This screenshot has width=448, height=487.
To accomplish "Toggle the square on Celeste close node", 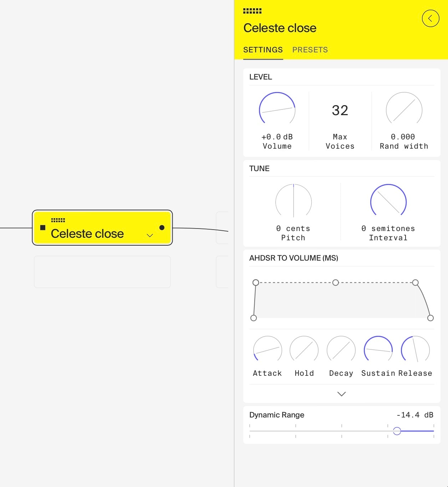I will point(43,227).
